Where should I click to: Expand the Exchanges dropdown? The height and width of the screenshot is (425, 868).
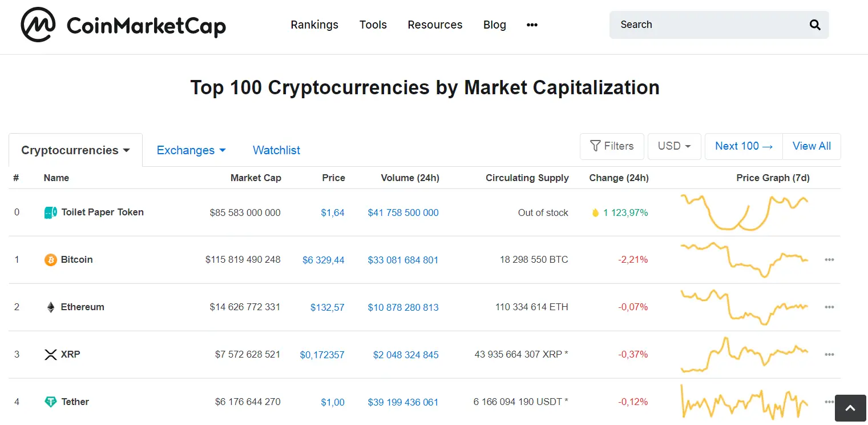[x=191, y=150]
